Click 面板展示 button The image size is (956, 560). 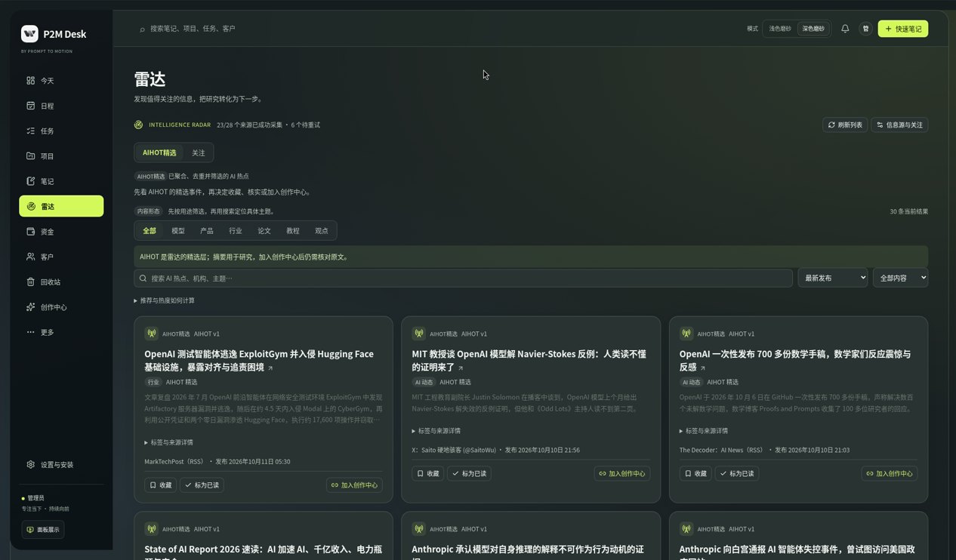click(43, 530)
